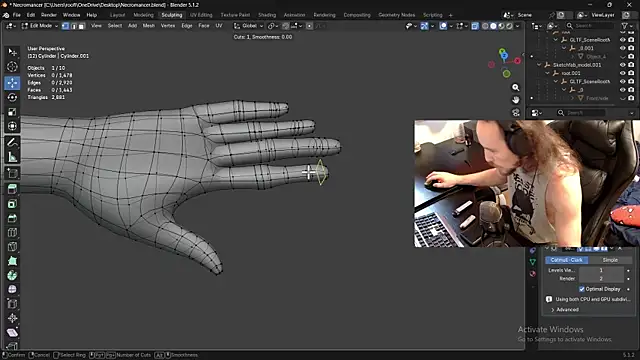The height and width of the screenshot is (360, 640).
Task: Switch to the Modeling workspace tab
Action: coord(143,15)
